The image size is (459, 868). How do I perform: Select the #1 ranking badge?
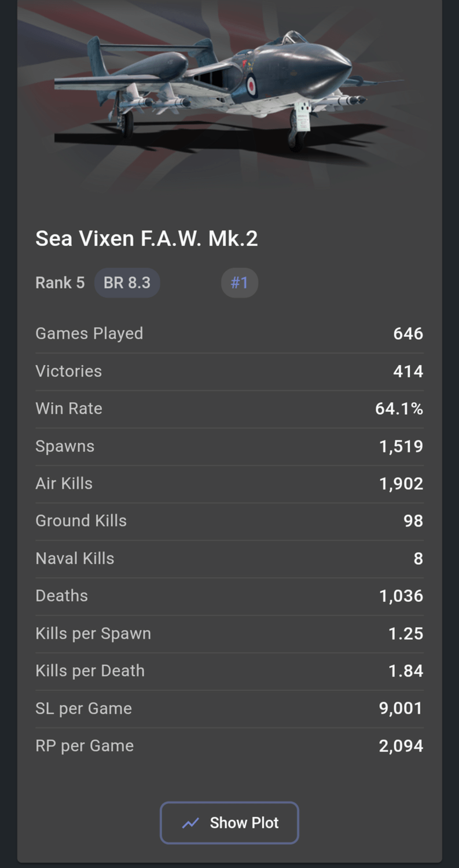point(240,283)
